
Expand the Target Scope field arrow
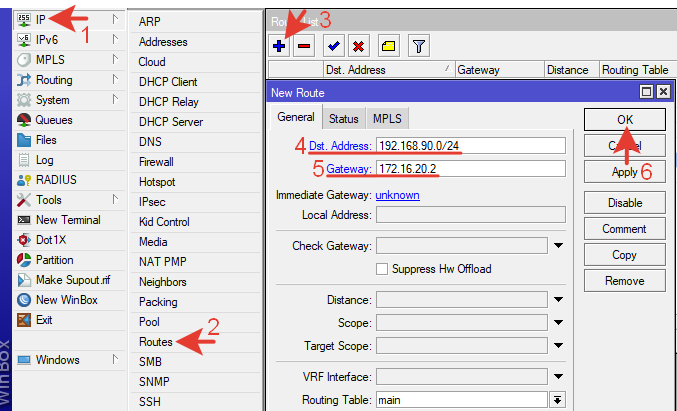(x=558, y=345)
